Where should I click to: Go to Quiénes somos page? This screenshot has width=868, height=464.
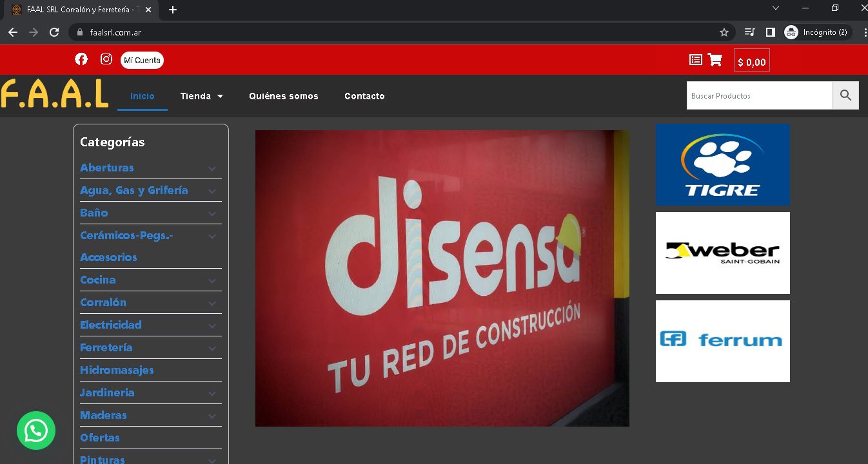click(284, 96)
